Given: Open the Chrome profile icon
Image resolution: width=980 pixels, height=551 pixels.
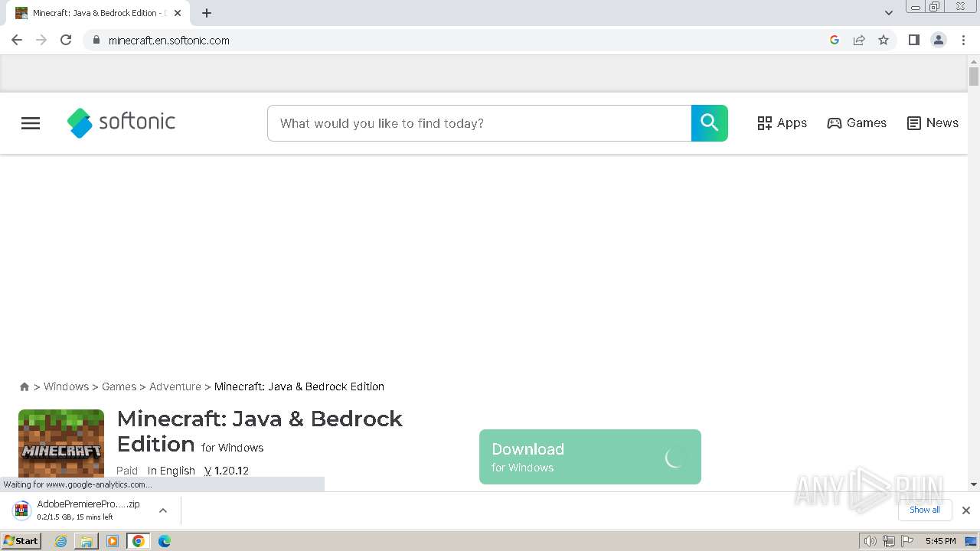Looking at the screenshot, I should [x=939, y=40].
